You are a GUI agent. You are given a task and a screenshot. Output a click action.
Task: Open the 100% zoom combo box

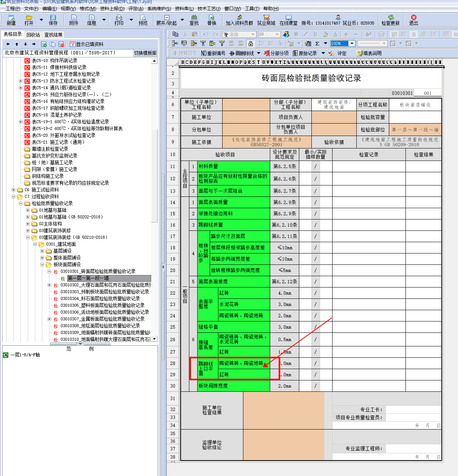point(343,43)
